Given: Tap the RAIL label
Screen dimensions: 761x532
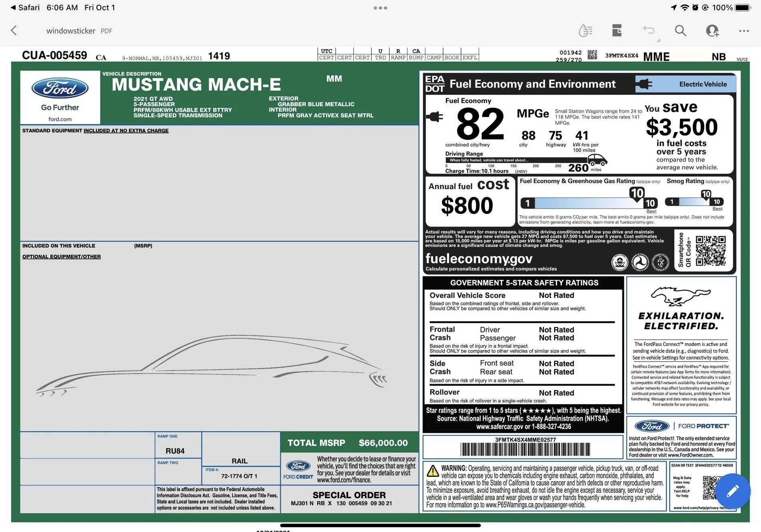Looking at the screenshot, I should click(x=240, y=461).
